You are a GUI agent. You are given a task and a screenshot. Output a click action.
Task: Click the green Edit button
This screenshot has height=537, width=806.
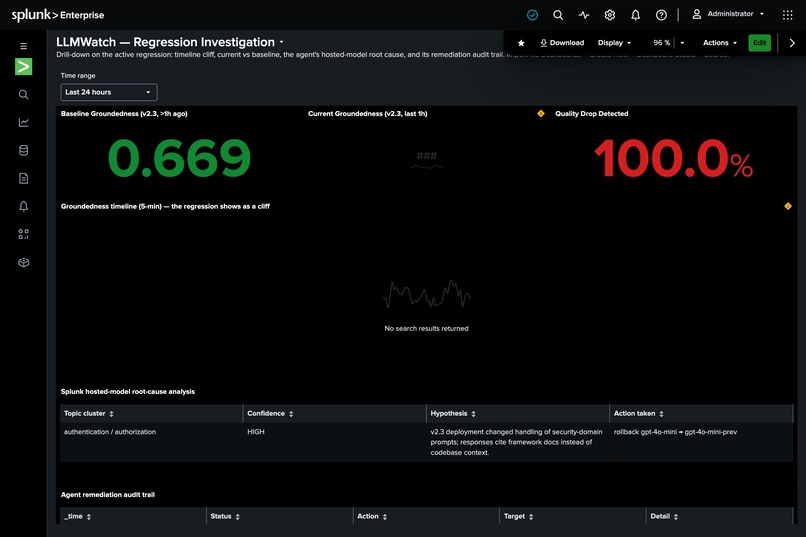click(x=759, y=43)
